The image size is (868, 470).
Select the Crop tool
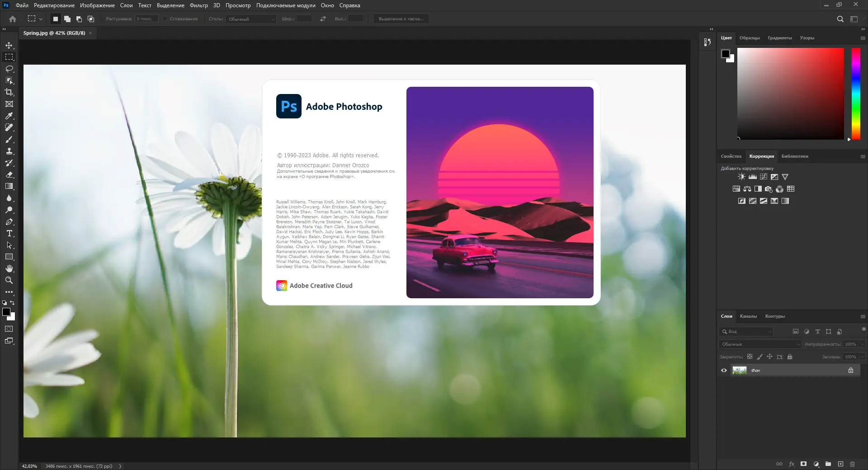point(9,92)
